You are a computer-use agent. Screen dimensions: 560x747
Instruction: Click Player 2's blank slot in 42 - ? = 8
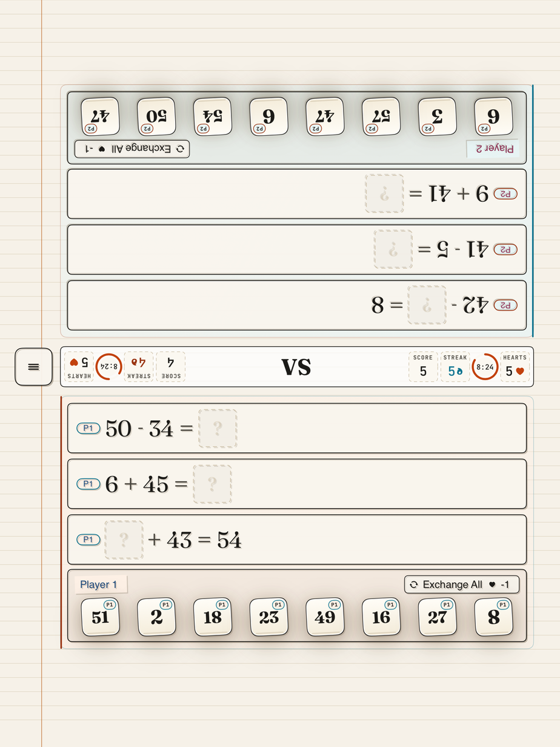click(x=427, y=305)
